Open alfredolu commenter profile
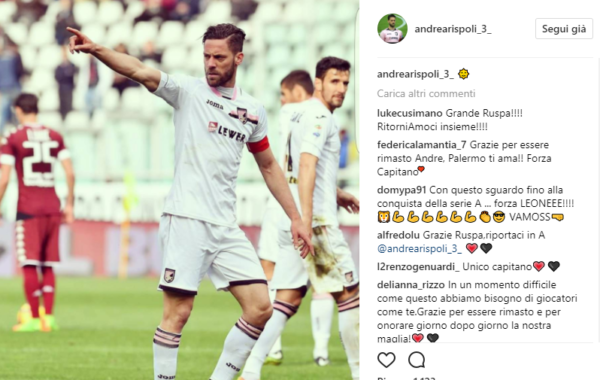The width and height of the screenshot is (600, 380). [x=398, y=235]
